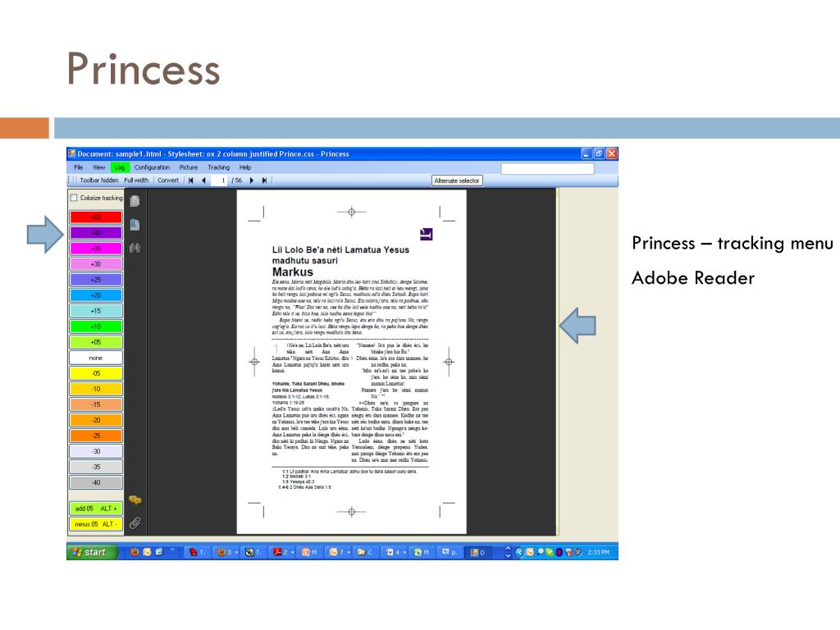Apply the lavender -30 tracking swatch
Image resolution: width=840 pixels, height=630 pixels.
pos(96,451)
